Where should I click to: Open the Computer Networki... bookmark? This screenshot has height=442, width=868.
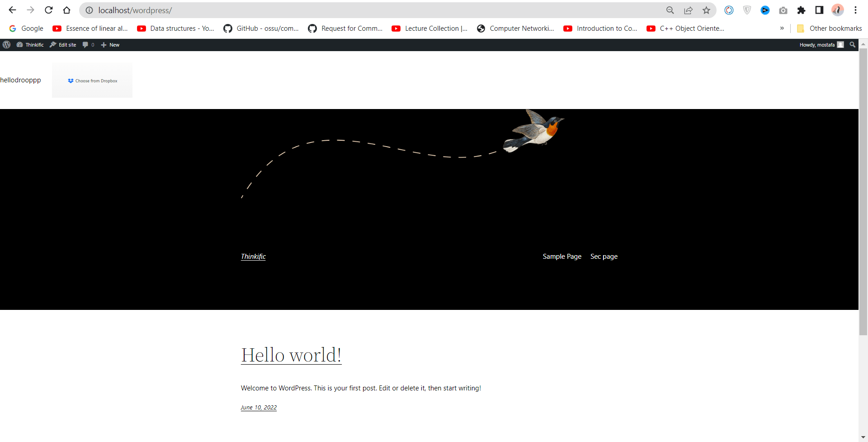click(515, 29)
